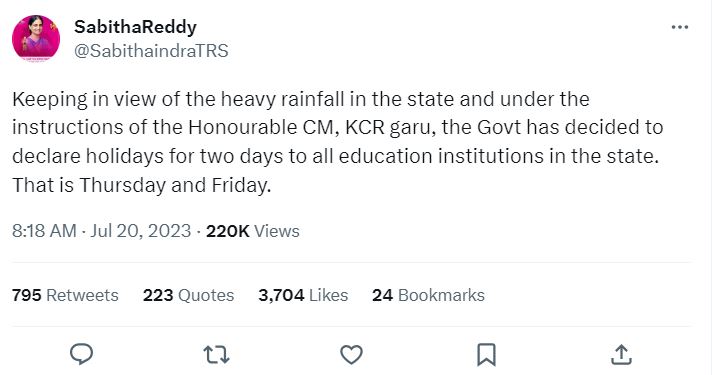Click the sentence 'That is Thursday and Friday.'
This screenshot has width=712, height=375.
coord(142,185)
